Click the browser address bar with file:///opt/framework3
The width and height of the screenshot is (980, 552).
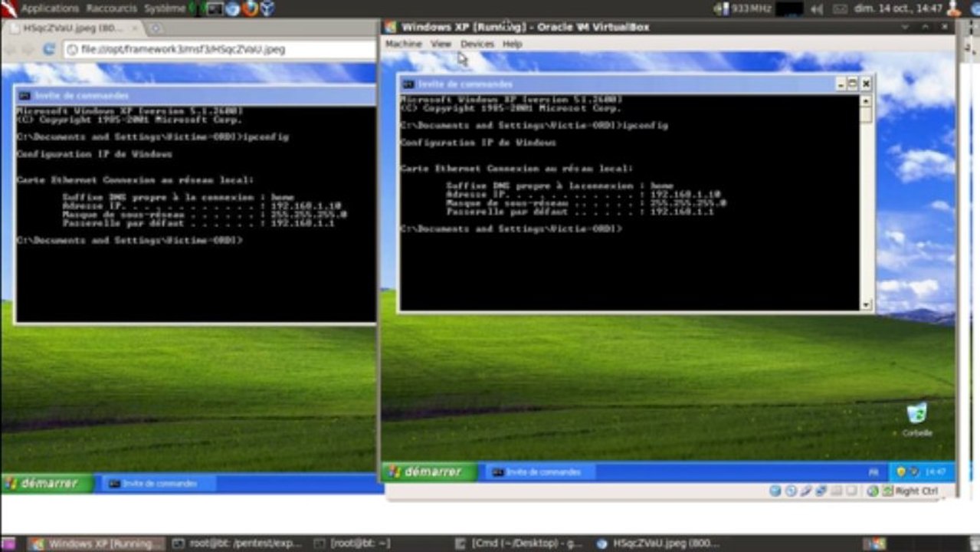(x=218, y=49)
